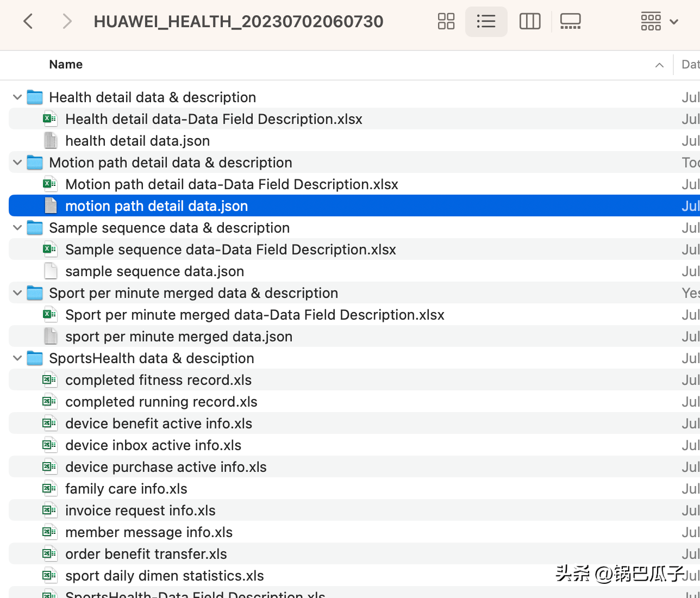Screen dimensions: 700x598
Task: Click the member message info.xls file icon
Action: 50,532
